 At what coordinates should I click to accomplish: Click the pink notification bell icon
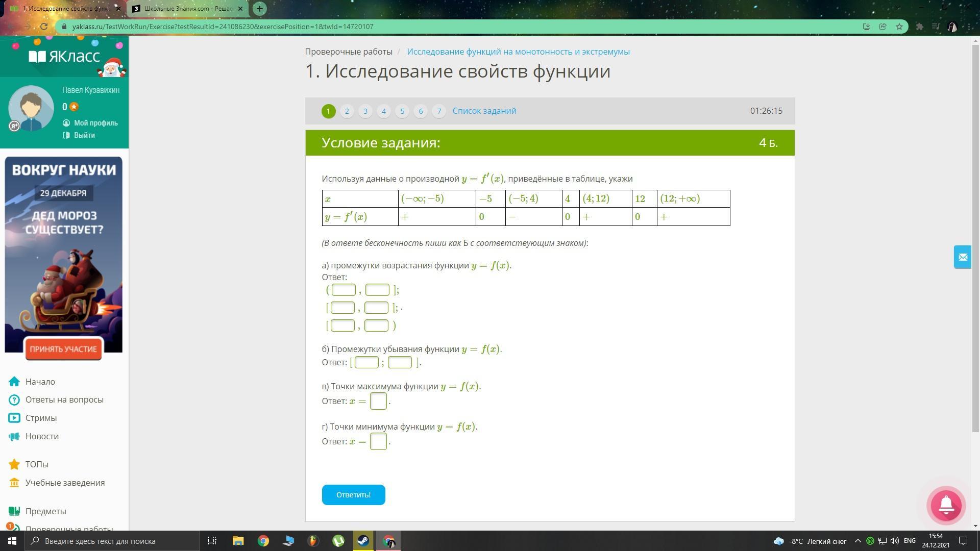(x=946, y=505)
